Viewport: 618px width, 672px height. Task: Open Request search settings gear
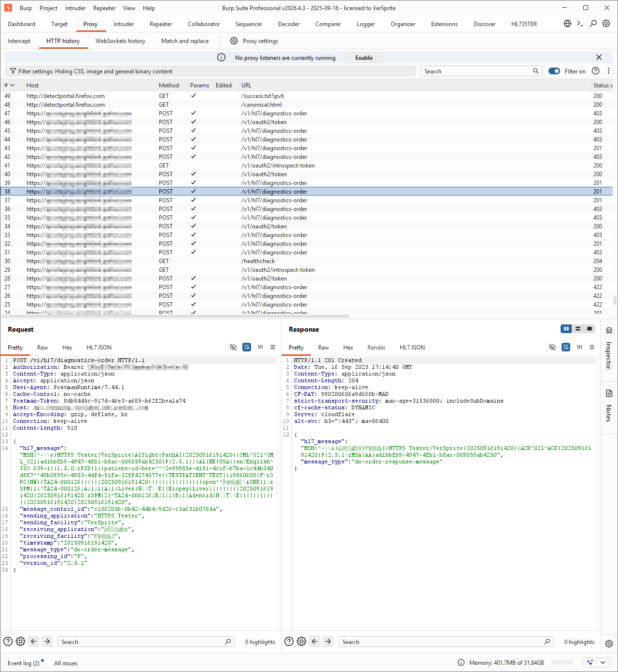click(x=20, y=642)
